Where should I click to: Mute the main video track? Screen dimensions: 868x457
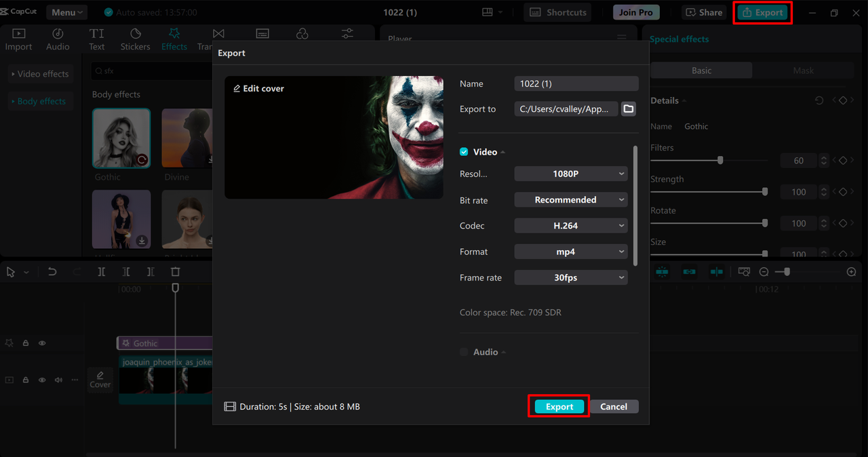click(x=58, y=380)
